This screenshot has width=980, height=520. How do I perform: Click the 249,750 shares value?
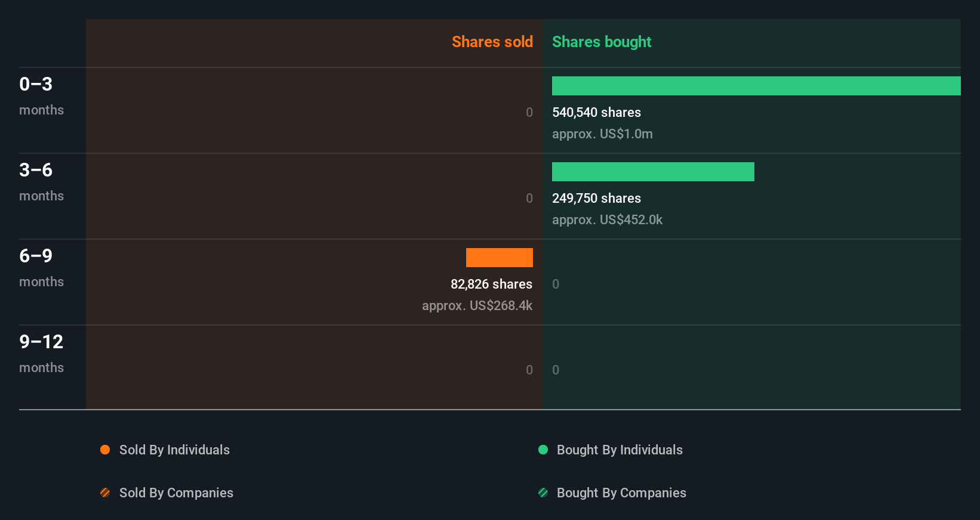(596, 198)
